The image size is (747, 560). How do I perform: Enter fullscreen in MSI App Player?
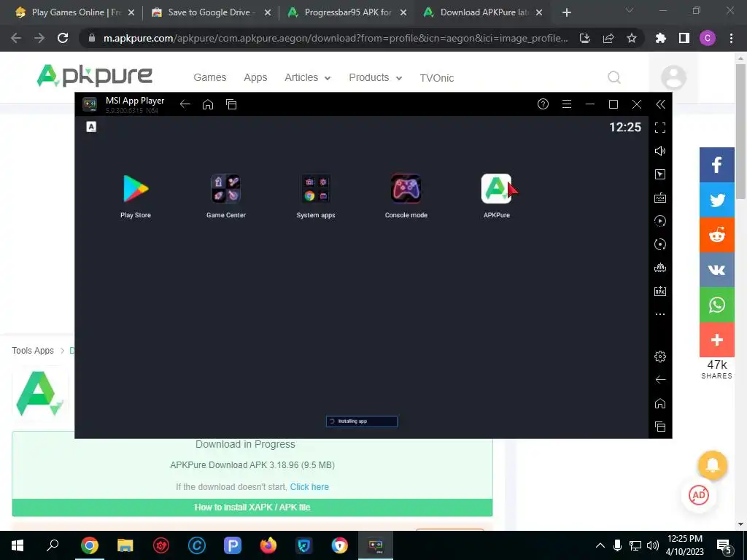click(660, 128)
